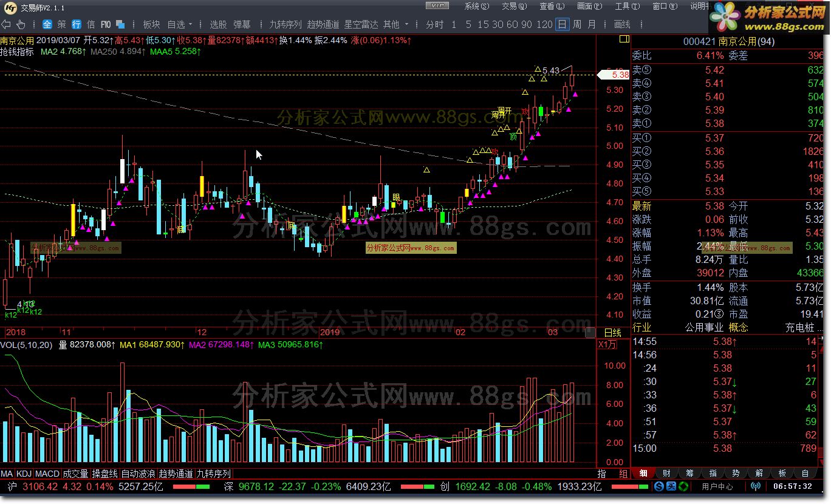
Task: Open the 选股 stock picker
Action: click(218, 24)
